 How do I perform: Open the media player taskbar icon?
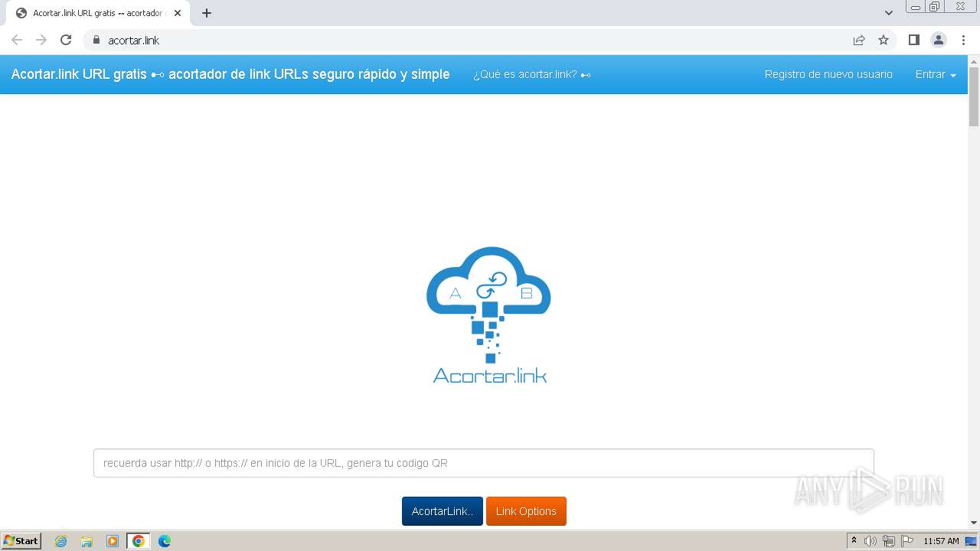[113, 541]
